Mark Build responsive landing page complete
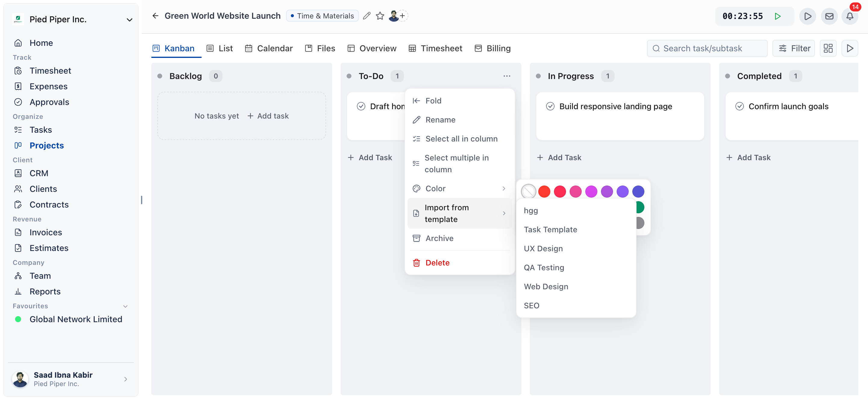Image resolution: width=868 pixels, height=400 pixels. 550,106
